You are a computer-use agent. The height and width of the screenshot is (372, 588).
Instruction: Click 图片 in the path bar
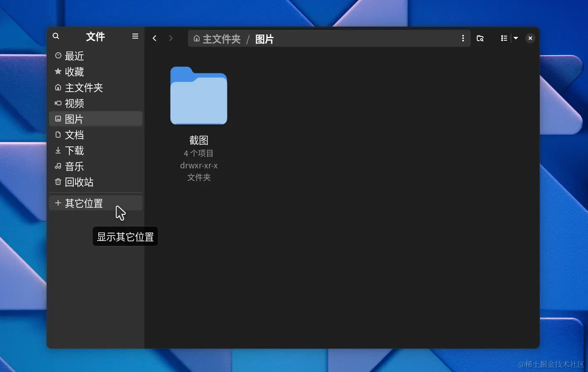click(x=264, y=39)
